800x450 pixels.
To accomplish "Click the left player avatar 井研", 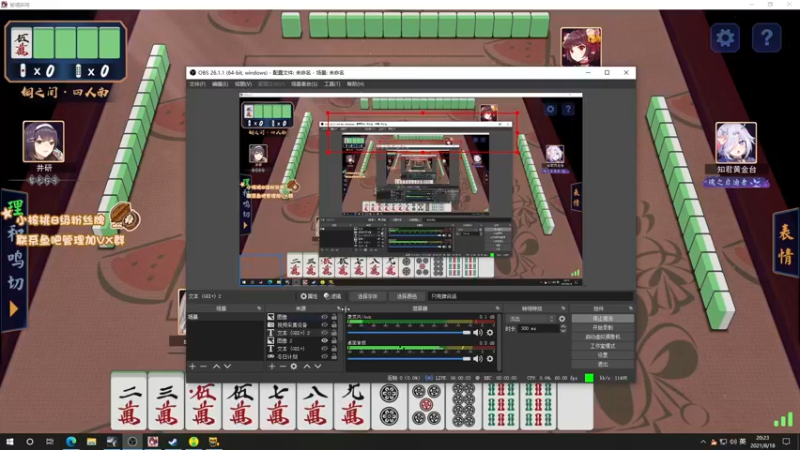I will pyautogui.click(x=43, y=141).
